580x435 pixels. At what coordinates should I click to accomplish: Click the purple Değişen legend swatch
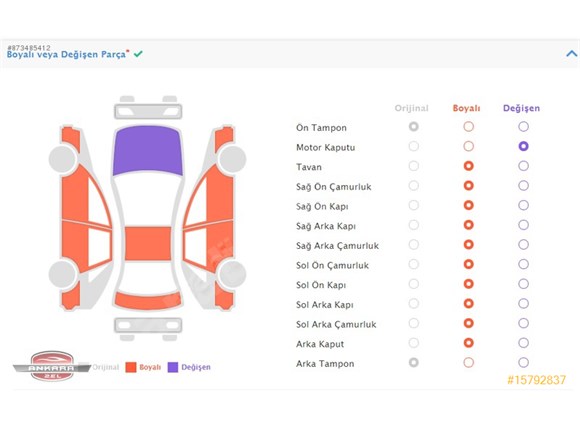click(173, 367)
